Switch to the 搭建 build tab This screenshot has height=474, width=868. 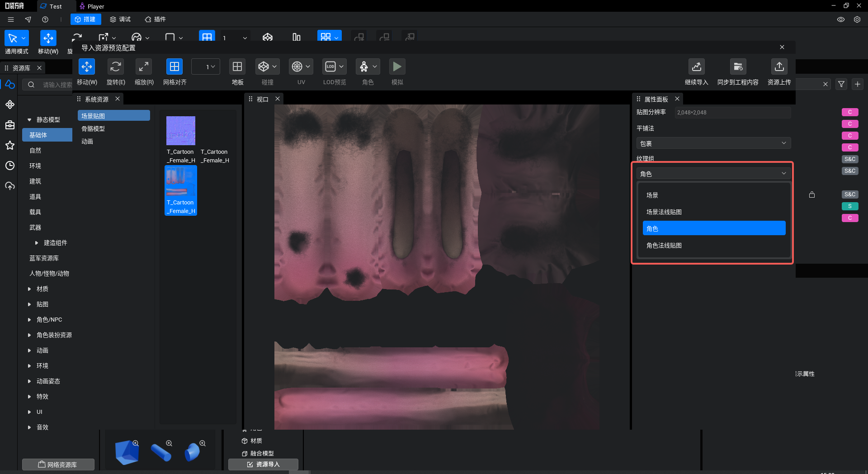coord(85,19)
